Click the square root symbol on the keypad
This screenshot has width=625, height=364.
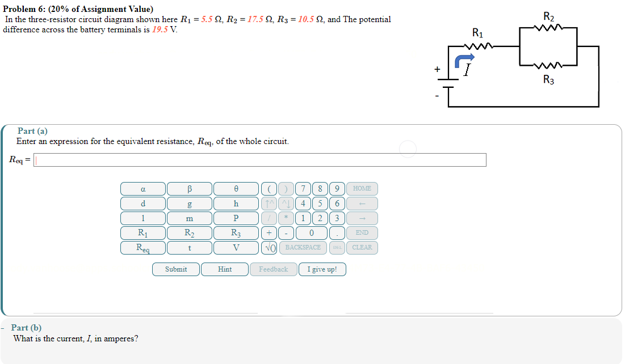tap(269, 247)
